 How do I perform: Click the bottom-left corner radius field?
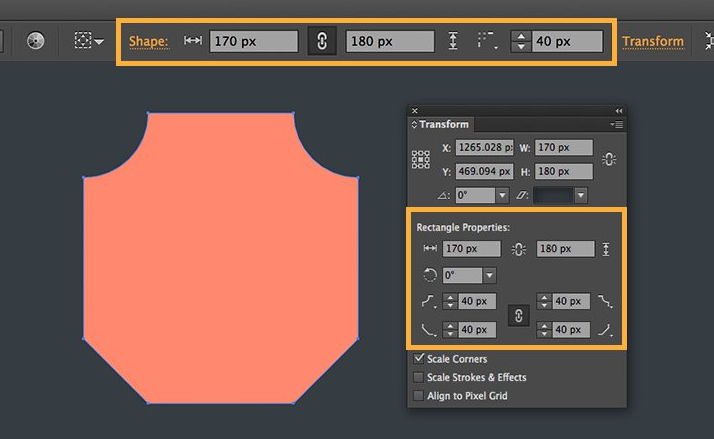pos(477,330)
